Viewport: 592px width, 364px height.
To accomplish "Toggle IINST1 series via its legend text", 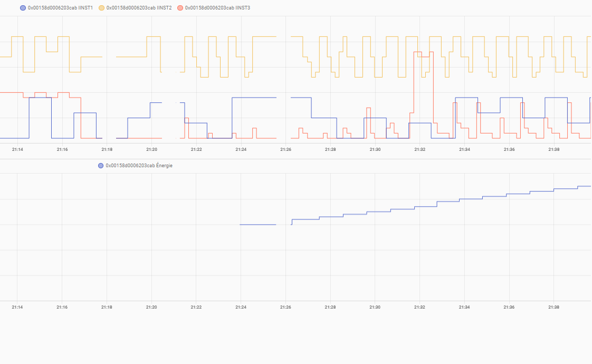I will pyautogui.click(x=60, y=8).
